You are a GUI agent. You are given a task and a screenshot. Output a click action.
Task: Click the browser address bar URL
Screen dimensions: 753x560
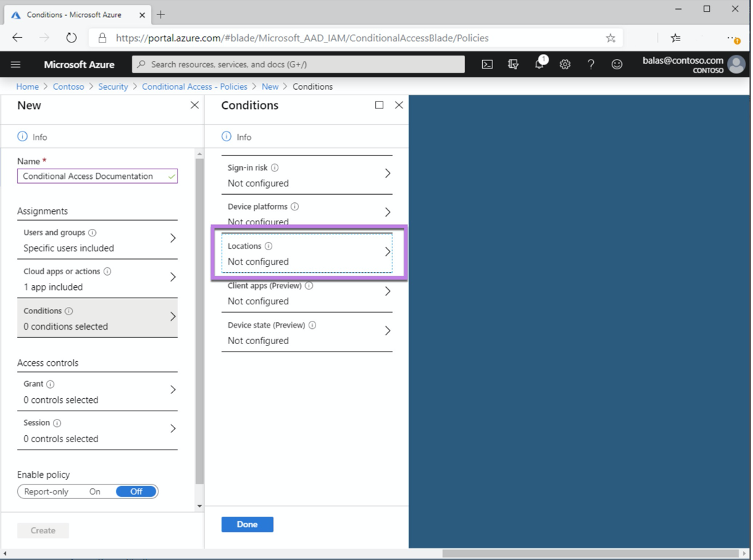(302, 38)
